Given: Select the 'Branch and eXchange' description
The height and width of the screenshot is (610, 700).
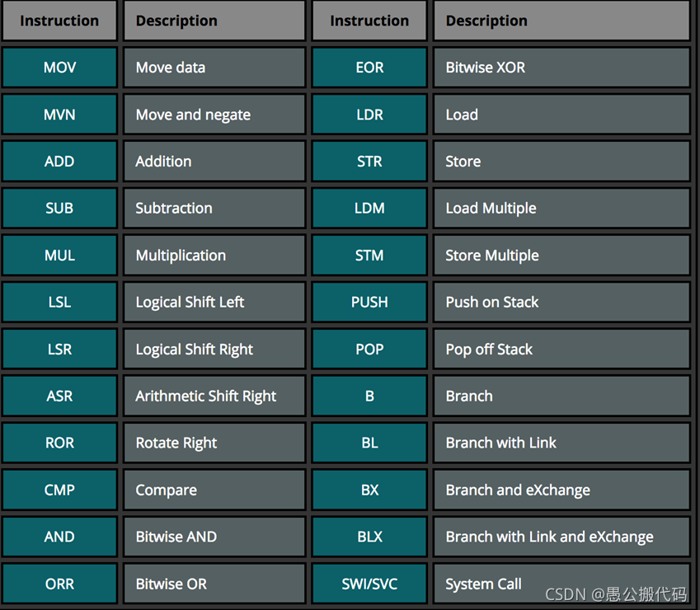Looking at the screenshot, I should point(562,490).
